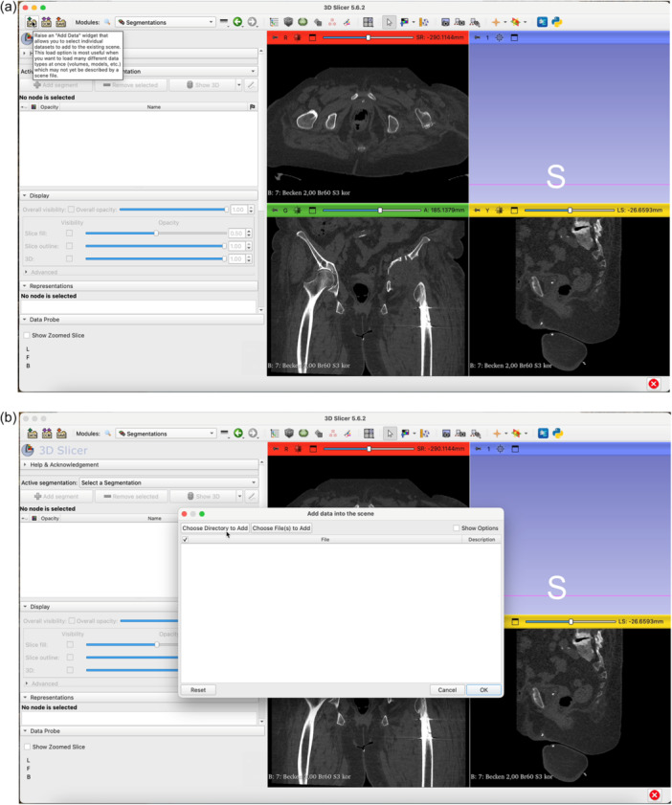
Task: Open the Data module icon in screenshot (a)
Action: tap(274, 22)
